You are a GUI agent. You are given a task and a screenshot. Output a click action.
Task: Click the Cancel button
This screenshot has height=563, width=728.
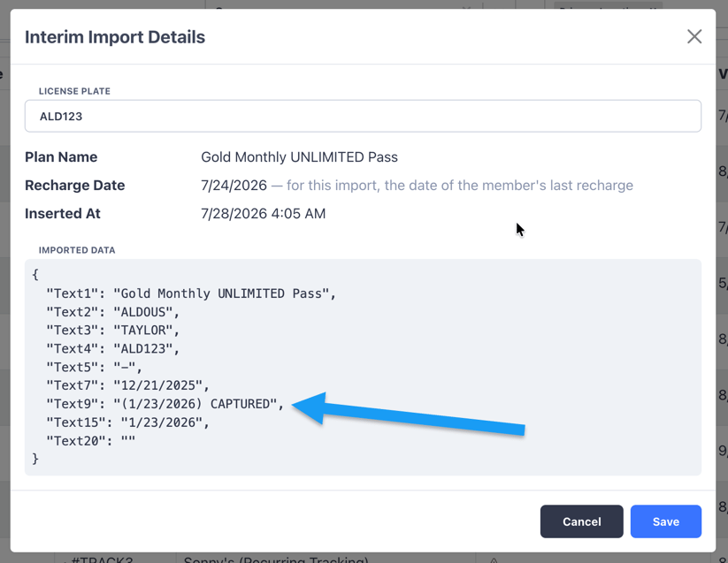coord(581,521)
